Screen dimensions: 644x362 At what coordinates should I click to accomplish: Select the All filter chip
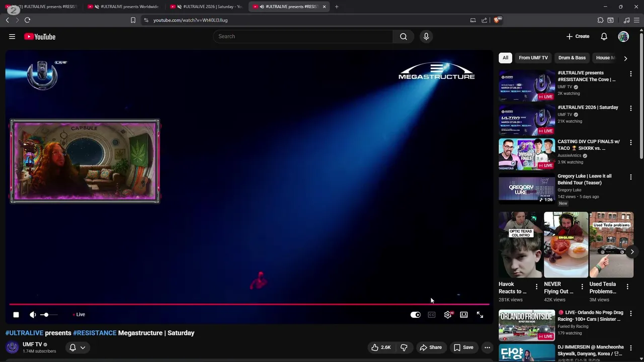[x=505, y=58]
